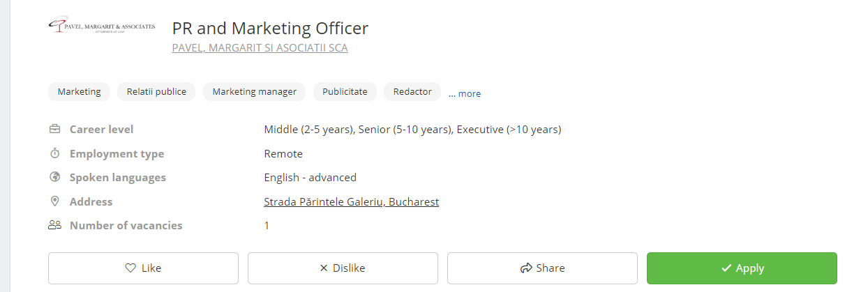
Task: Click the PR and Marketing Officer job title
Action: pos(270,28)
